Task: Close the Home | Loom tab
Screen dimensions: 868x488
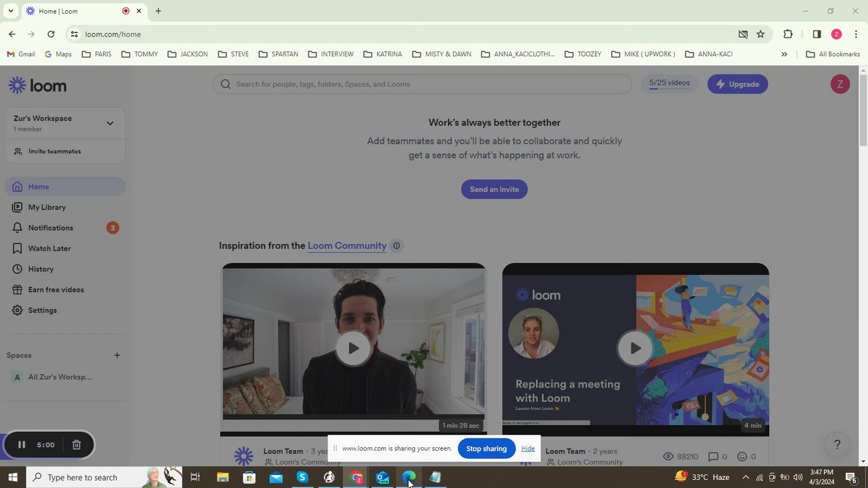Action: tap(139, 11)
